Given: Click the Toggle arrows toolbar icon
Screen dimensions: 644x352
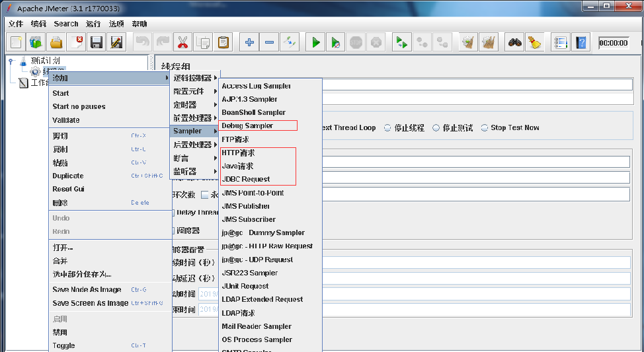Looking at the screenshot, I should coord(290,42).
